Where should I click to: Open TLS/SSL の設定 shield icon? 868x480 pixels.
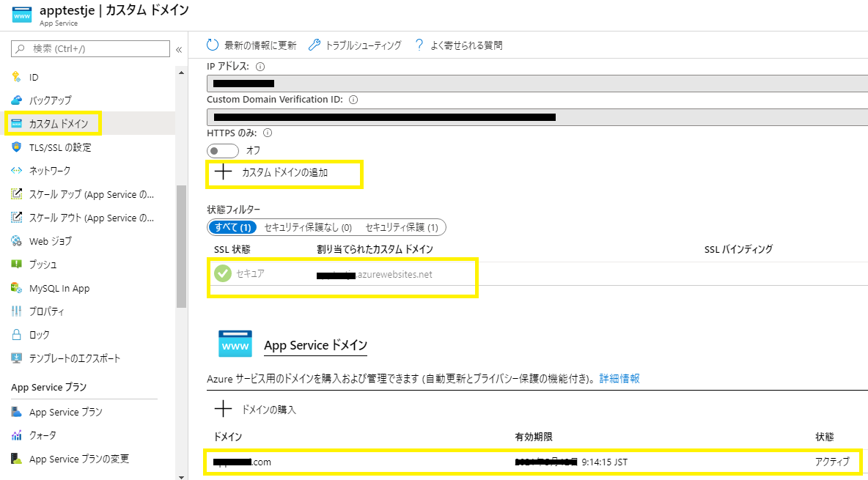(x=17, y=147)
